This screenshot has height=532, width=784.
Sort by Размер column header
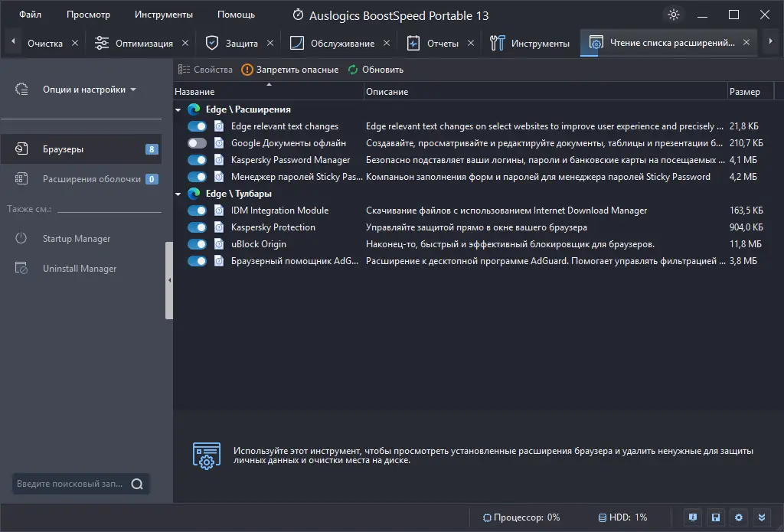(x=750, y=92)
